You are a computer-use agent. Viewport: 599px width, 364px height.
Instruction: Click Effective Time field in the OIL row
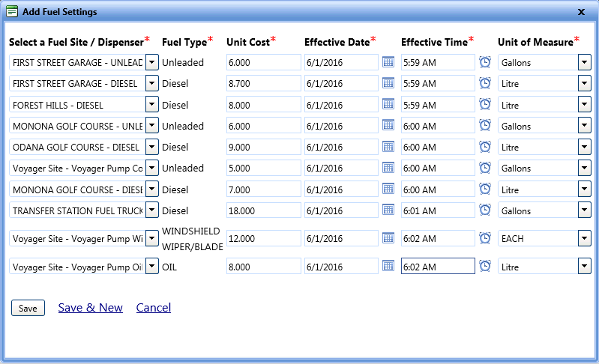coord(438,267)
